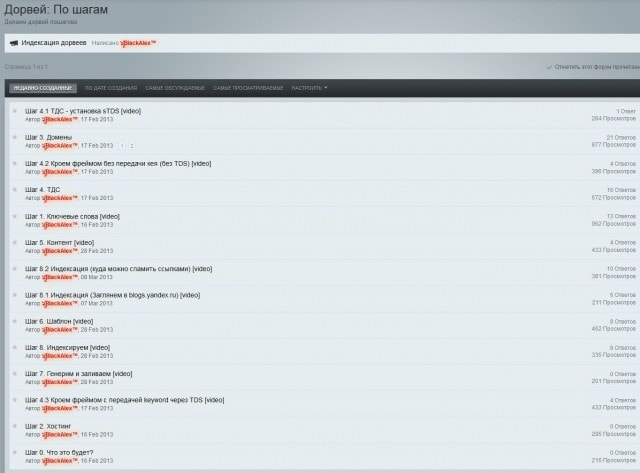Image resolution: width=640 pixels, height=473 pixels.
Task: Click date '17 Feb 2013' under 'Шаг 4. ТДС'
Action: click(x=97, y=198)
